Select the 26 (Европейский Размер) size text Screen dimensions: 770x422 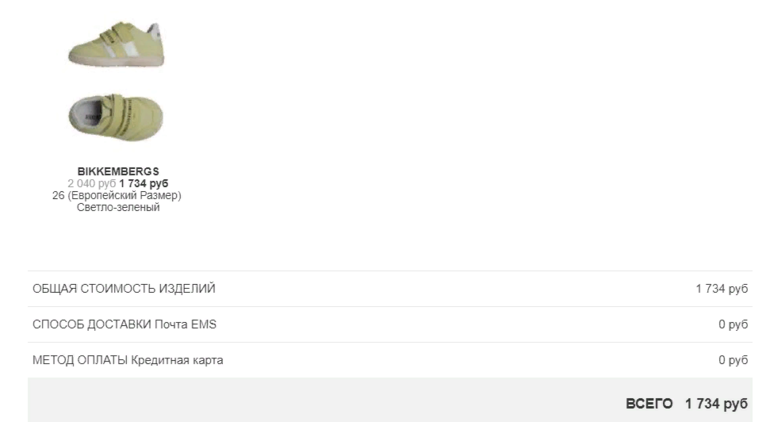117,196
